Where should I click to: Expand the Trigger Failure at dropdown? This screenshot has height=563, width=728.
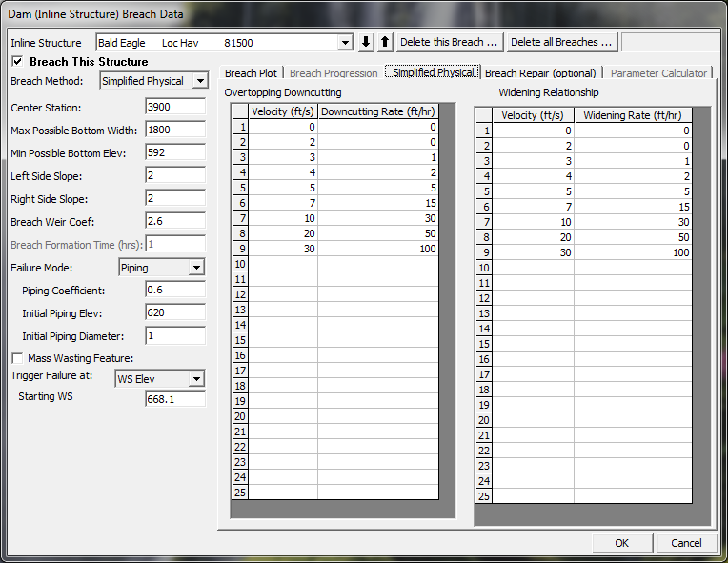tap(196, 379)
